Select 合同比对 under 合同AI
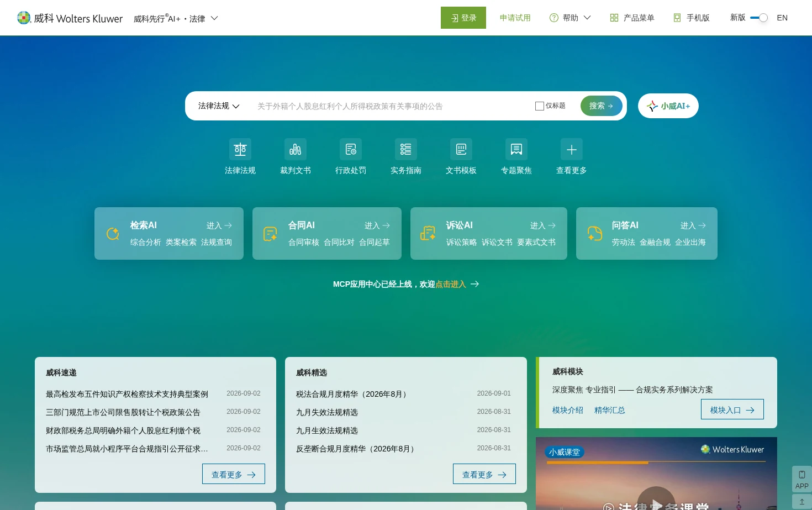Screen dimensions: 812x510 (339, 242)
